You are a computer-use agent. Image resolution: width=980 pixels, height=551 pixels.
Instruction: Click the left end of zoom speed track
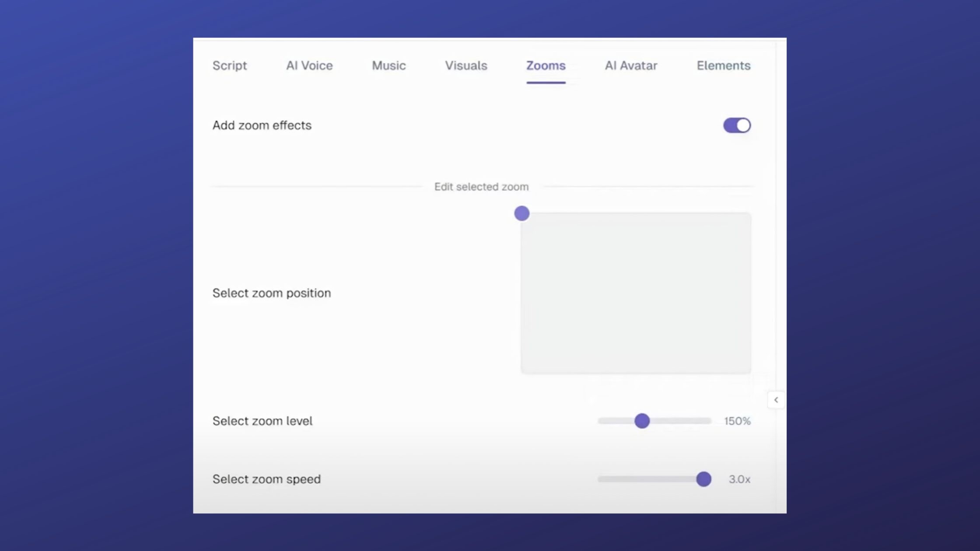click(x=603, y=479)
